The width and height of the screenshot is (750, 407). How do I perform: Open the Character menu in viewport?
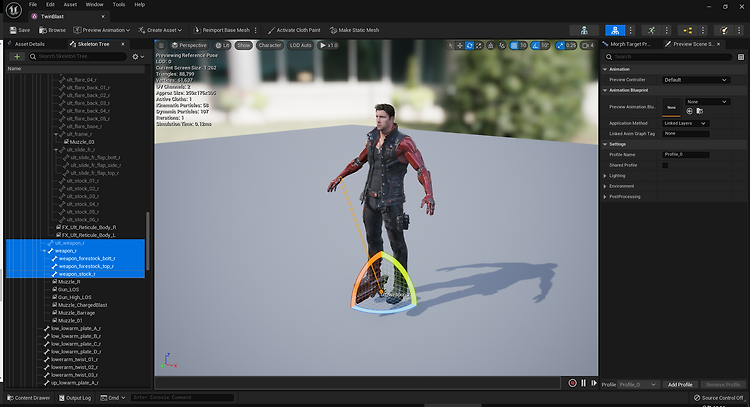pos(270,45)
